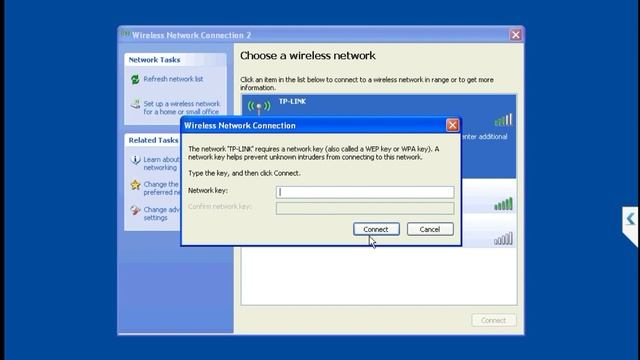Click the Confirm network key field
This screenshot has width=640, height=360.
[x=365, y=208]
